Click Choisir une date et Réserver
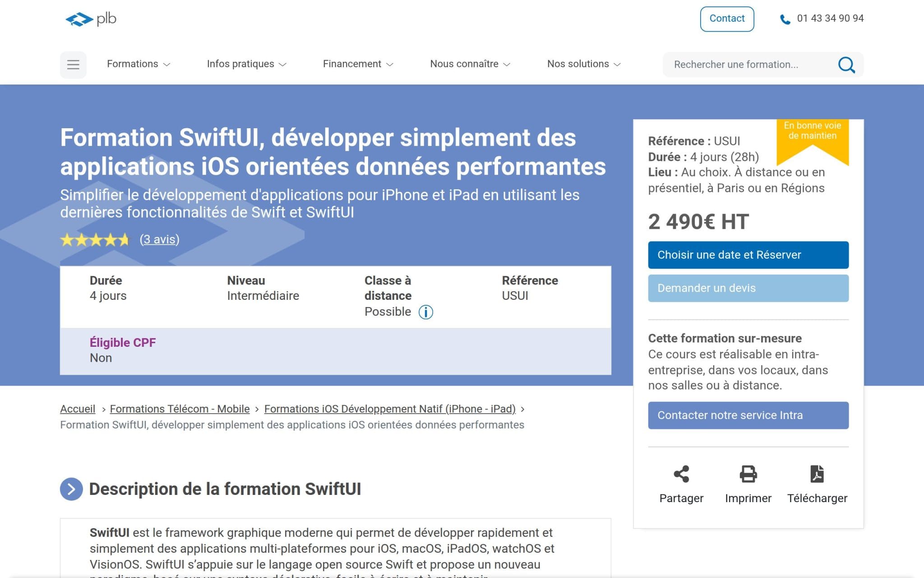This screenshot has width=924, height=578. pos(748,255)
